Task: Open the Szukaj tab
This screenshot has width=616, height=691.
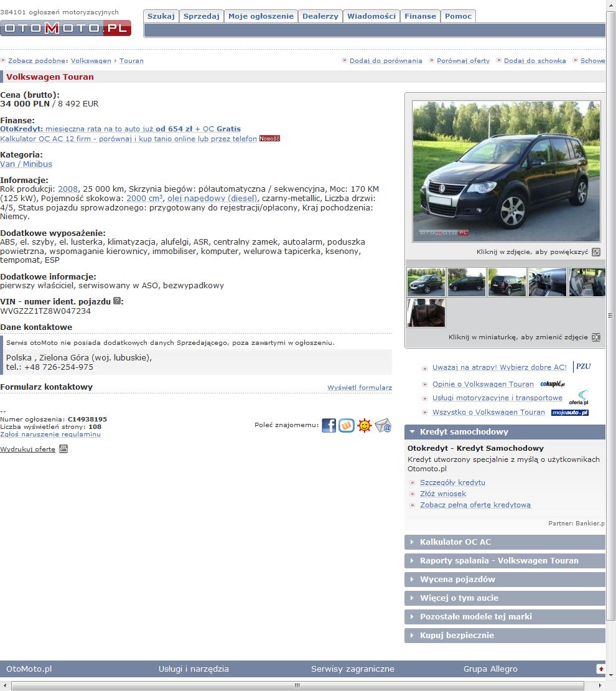Action: point(161,16)
